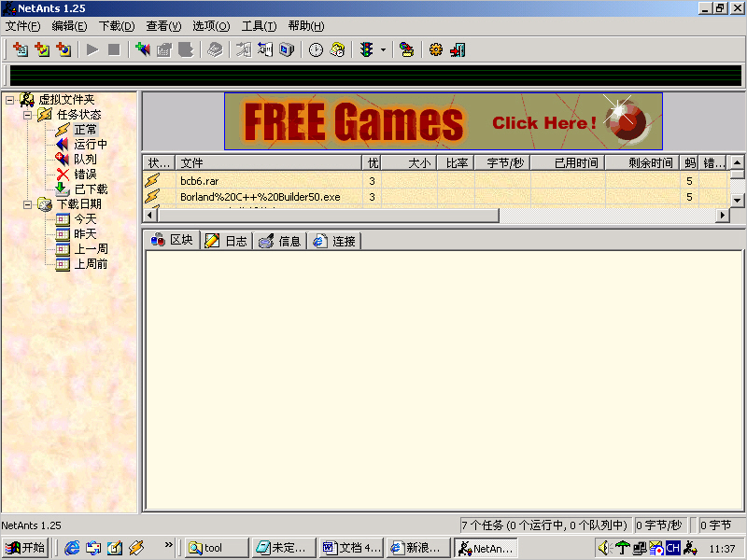Click the blue monitor drop-zone toolbar icon
The height and width of the screenshot is (560, 747).
pos(287,49)
